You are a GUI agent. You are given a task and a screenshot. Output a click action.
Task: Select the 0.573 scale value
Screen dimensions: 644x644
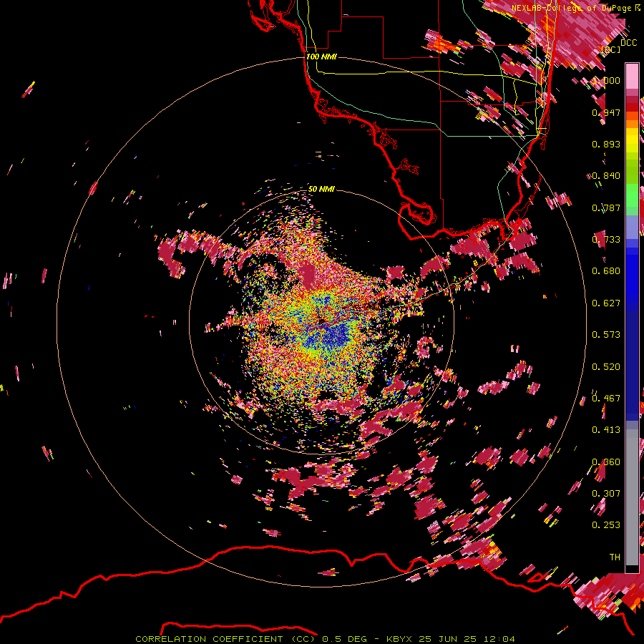[x=606, y=335]
